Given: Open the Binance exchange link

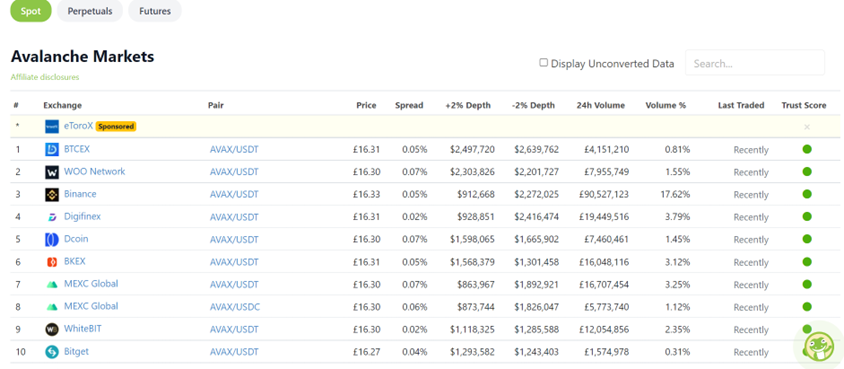Looking at the screenshot, I should [x=80, y=194].
